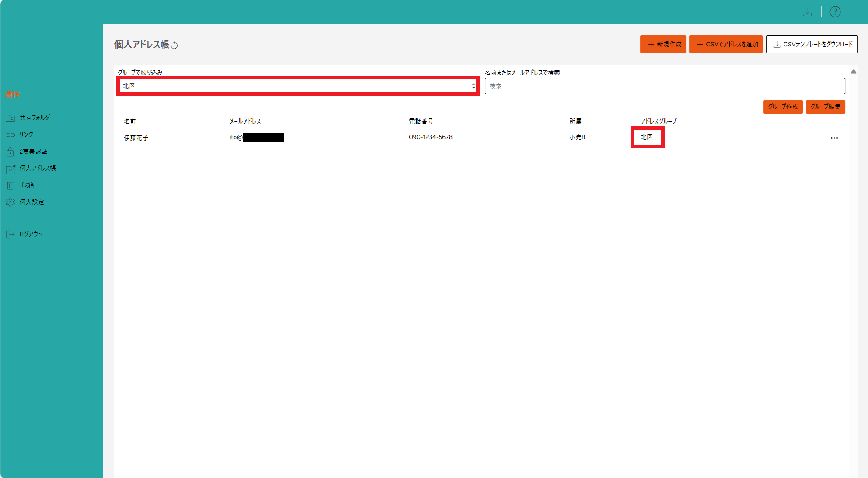Click the 所属 column header
This screenshot has height=478, width=868.
[575, 121]
